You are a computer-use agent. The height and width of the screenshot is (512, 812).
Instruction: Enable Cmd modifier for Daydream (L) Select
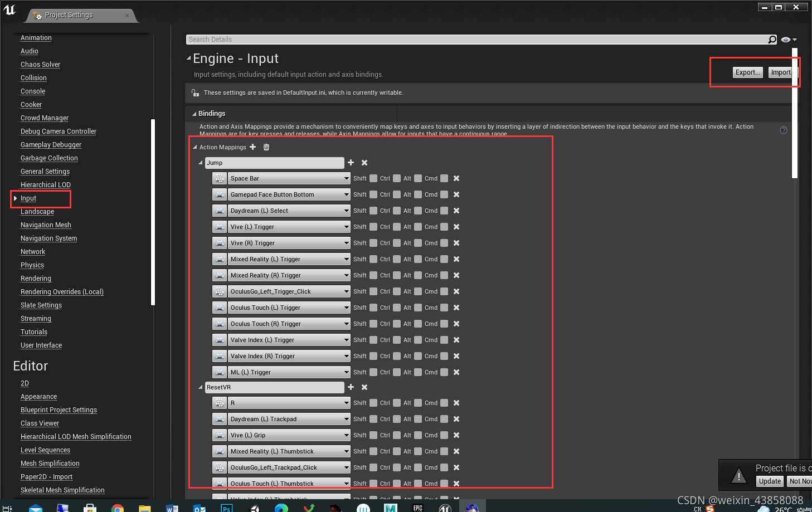pos(444,211)
